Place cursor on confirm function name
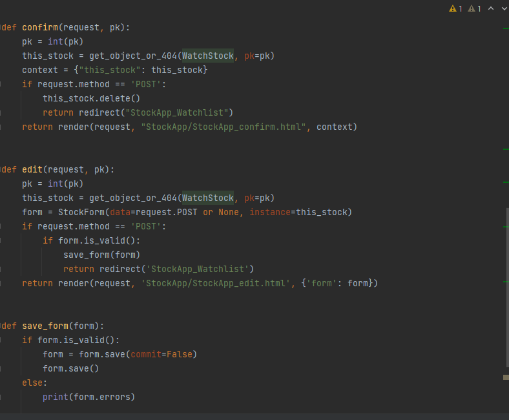 [40, 27]
